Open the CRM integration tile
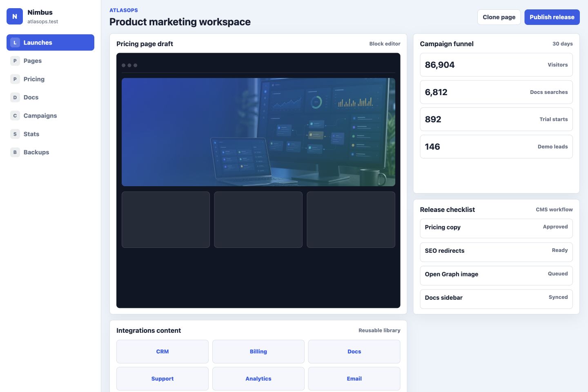This screenshot has width=588, height=392. [163, 352]
